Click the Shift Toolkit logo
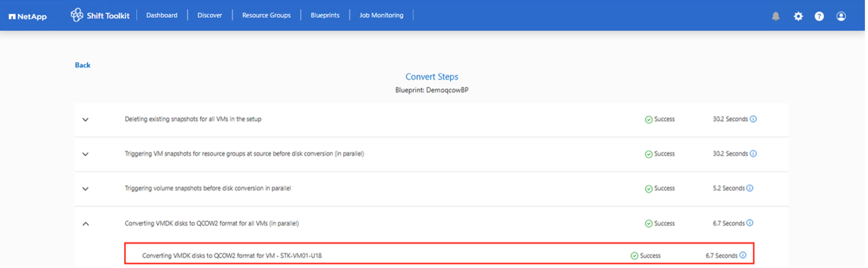Viewport: 868px width, 268px height. pos(100,15)
